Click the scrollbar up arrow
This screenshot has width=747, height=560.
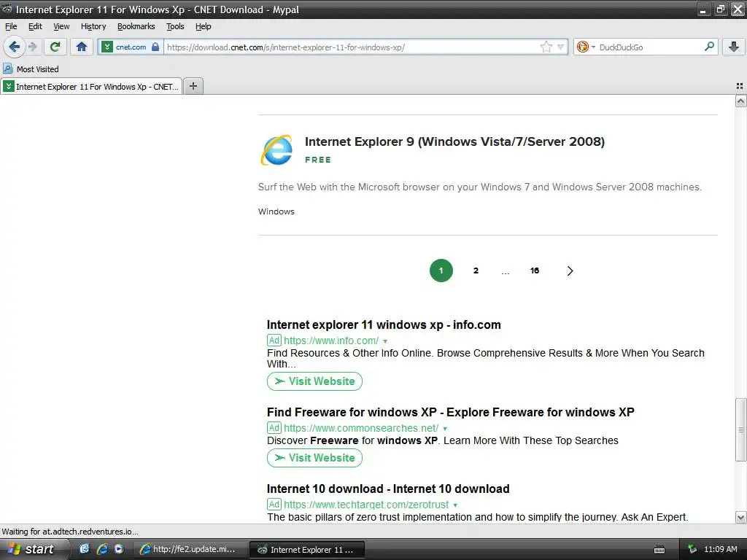click(x=740, y=101)
